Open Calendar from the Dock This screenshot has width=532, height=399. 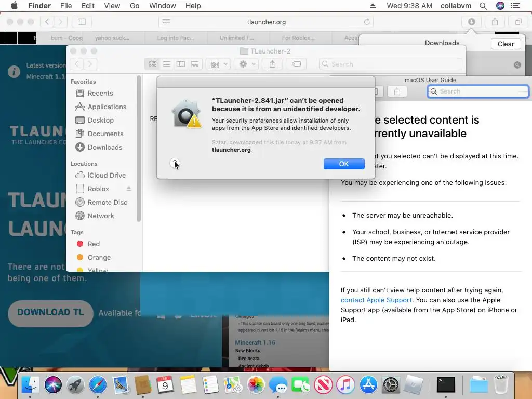pos(165,385)
